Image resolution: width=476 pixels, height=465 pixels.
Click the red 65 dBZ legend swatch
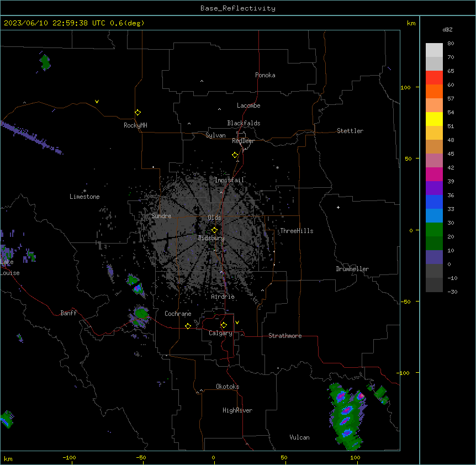(x=434, y=77)
